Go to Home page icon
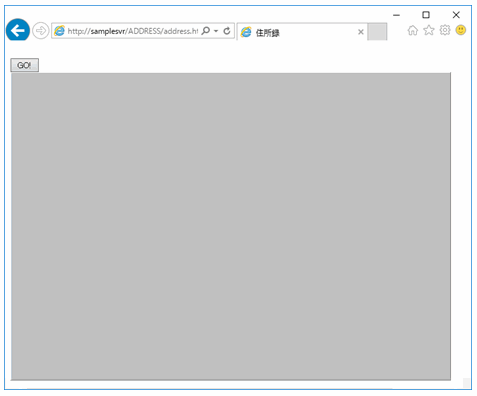 413,30
